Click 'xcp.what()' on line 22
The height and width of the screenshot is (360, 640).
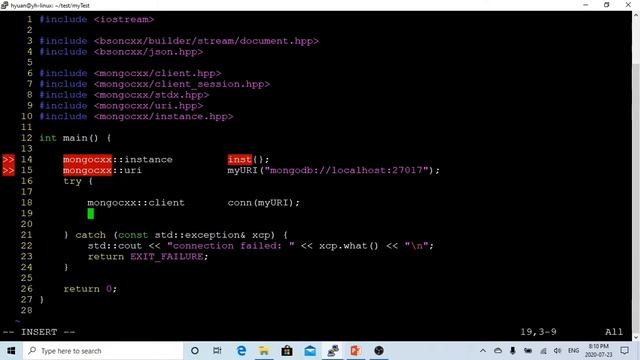point(349,246)
